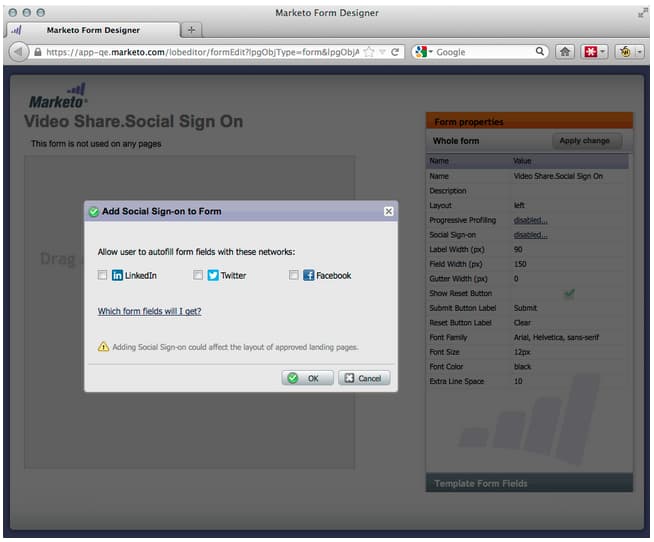Click the Twitter bird icon
Image resolution: width=654 pixels, height=542 pixels.
click(213, 275)
